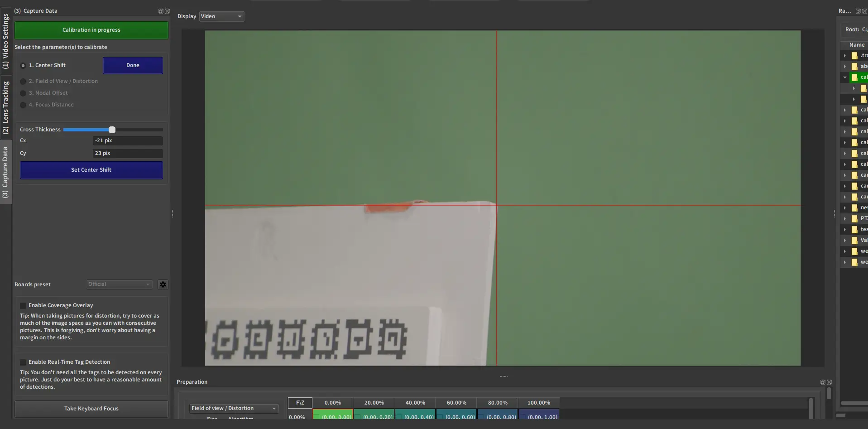Enable Real-Time Tag Detection checkbox
Image resolution: width=868 pixels, height=429 pixels.
pos(23,362)
